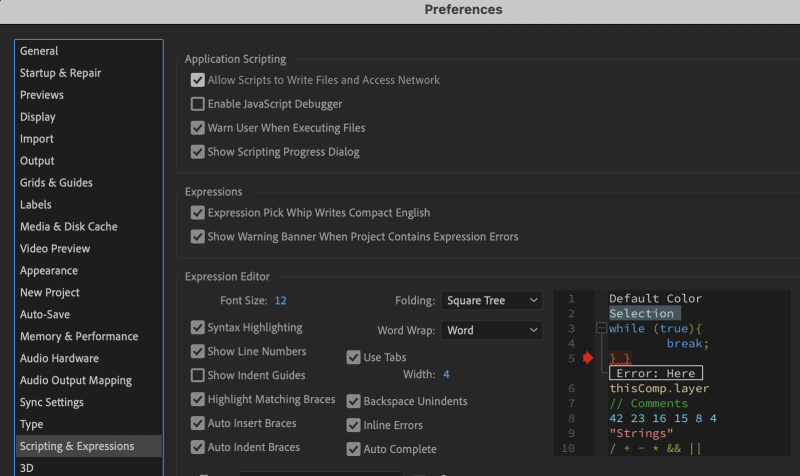This screenshot has width=800, height=476.
Task: Click the tab Width value 4
Action: pos(446,374)
